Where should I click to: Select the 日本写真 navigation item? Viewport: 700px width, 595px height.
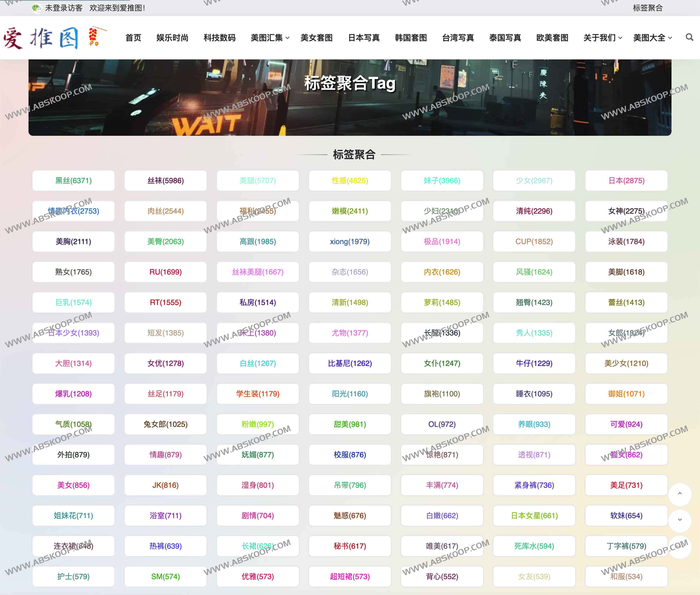[x=364, y=38]
